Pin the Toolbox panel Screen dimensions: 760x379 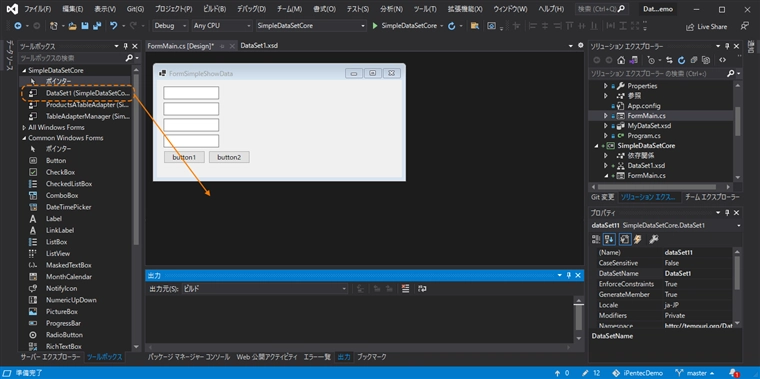126,46
